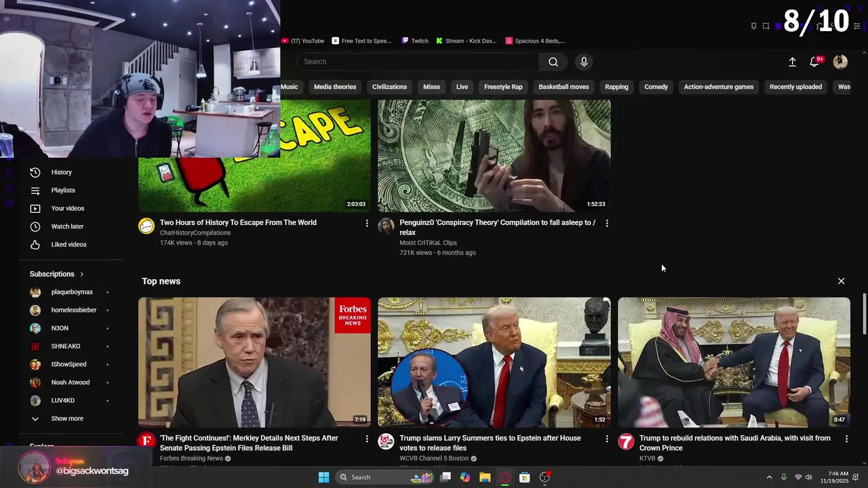868x488 pixels.
Task: Open File Explorer from the taskbar
Action: [x=485, y=477]
